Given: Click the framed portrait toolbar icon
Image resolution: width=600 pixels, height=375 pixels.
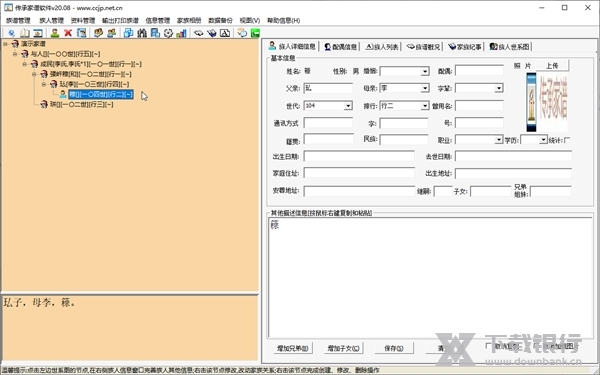Looking at the screenshot, I should [x=81, y=33].
